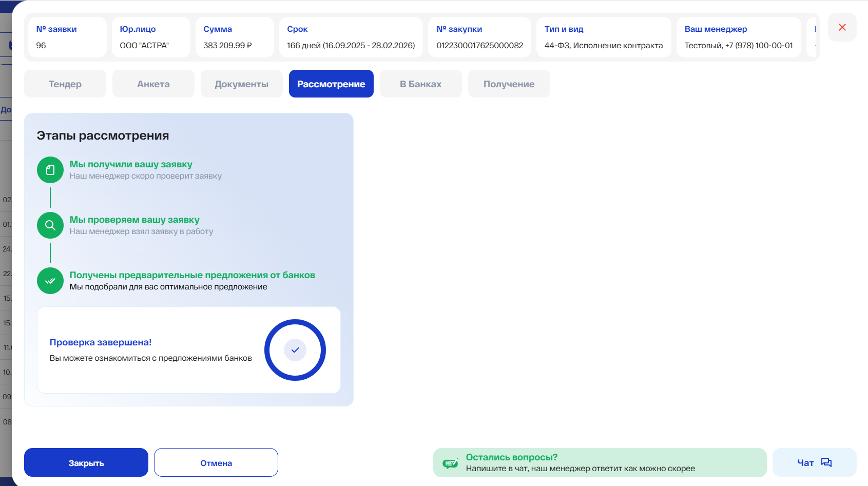Click the Срок value 166 дней
The width and height of the screenshot is (868, 486).
pos(351,45)
